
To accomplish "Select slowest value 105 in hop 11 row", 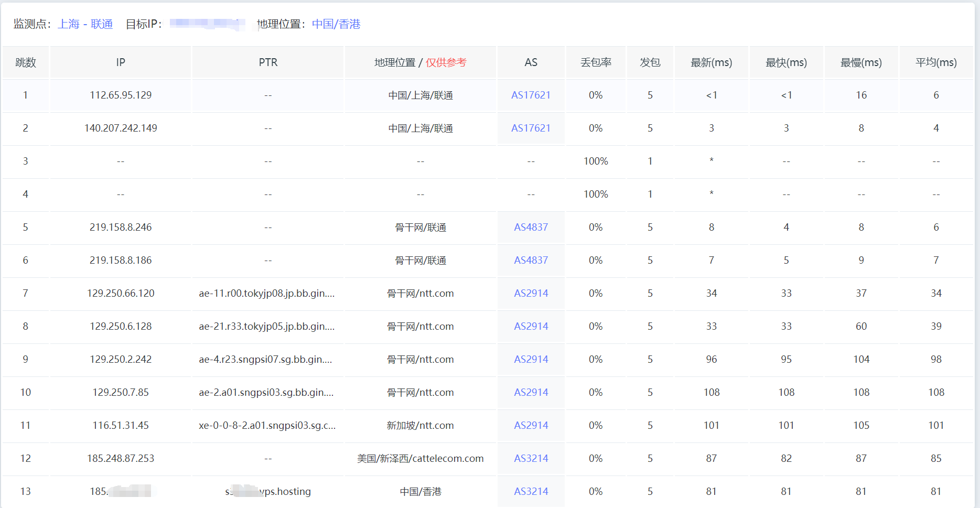I will tap(861, 425).
